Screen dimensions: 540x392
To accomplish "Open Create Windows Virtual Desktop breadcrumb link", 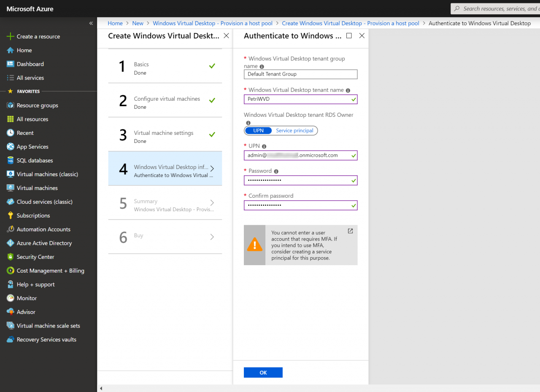I will (351, 24).
